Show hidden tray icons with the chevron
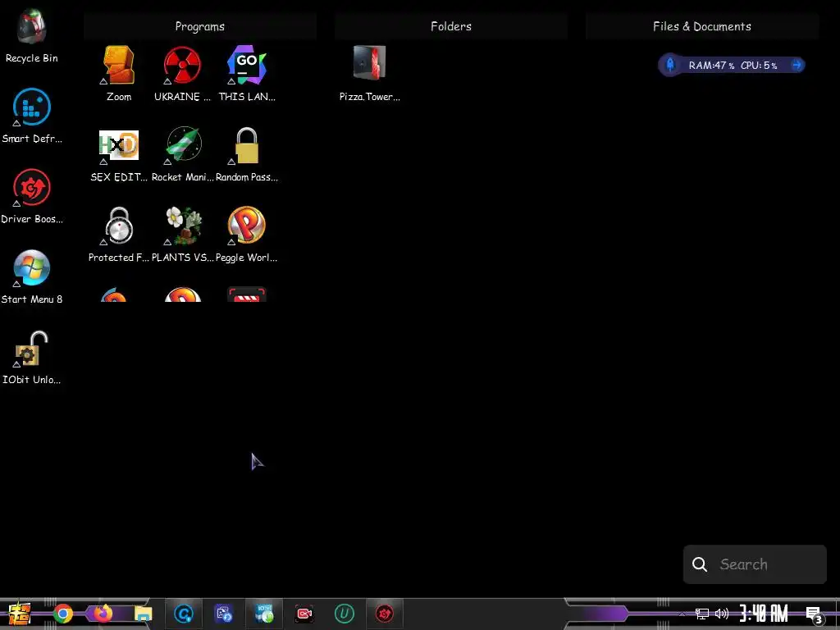Image resolution: width=840 pixels, height=630 pixels. (682, 614)
